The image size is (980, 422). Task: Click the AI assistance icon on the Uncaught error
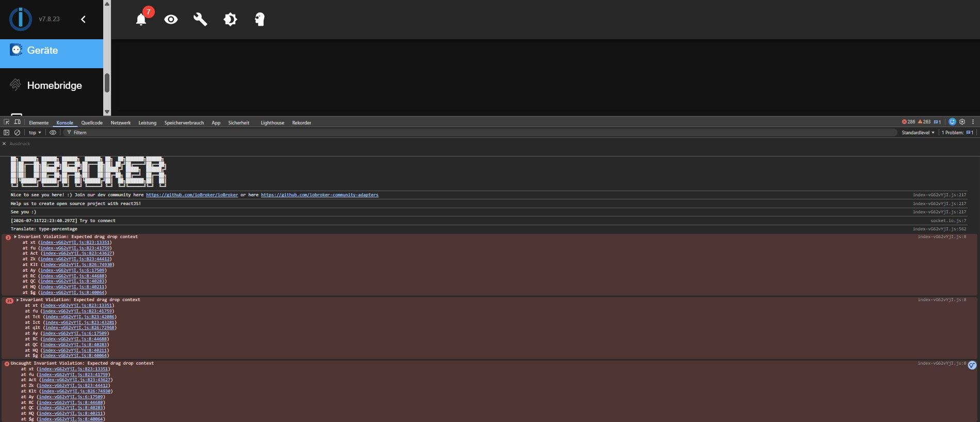tap(972, 365)
